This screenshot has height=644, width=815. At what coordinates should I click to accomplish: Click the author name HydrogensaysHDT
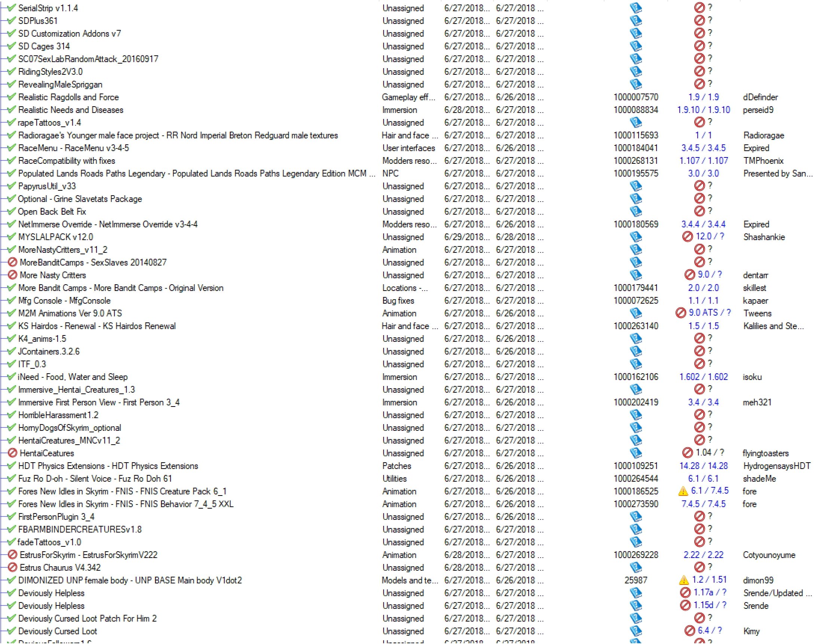[777, 466]
